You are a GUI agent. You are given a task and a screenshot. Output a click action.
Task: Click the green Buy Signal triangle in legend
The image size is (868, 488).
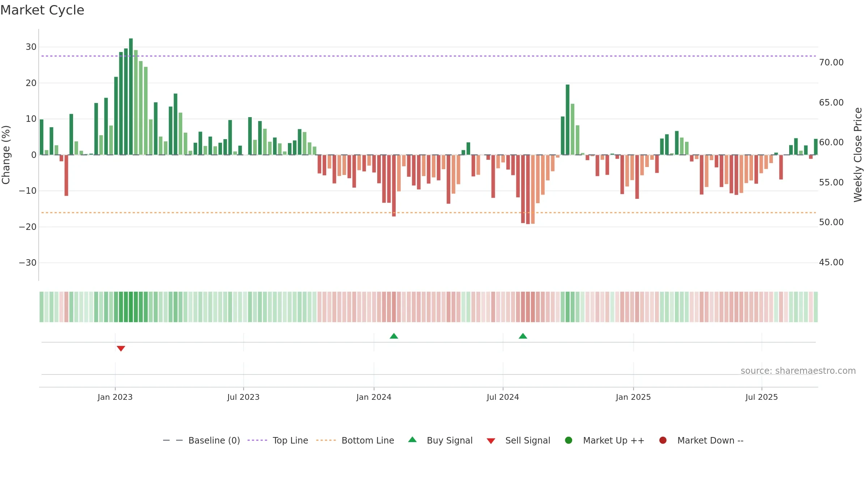point(412,440)
